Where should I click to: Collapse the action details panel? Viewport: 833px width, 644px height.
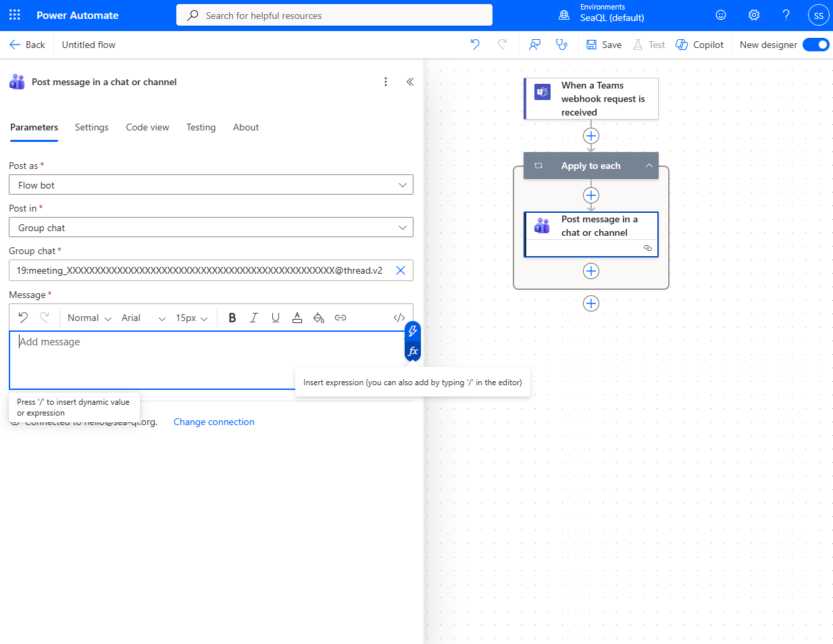[x=410, y=82]
